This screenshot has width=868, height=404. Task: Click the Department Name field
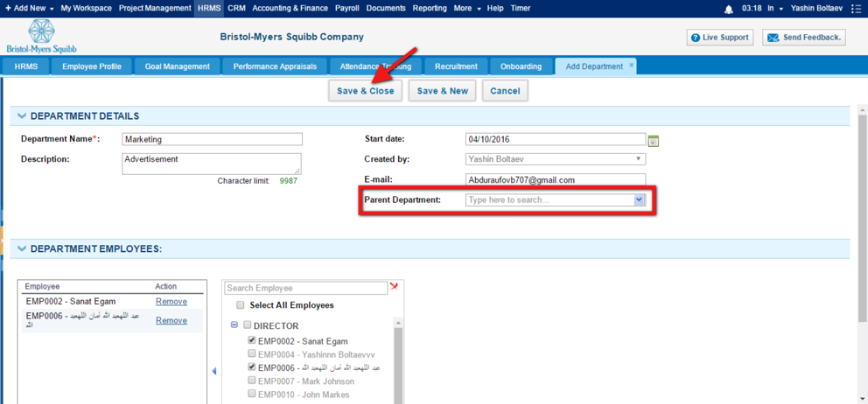point(212,140)
